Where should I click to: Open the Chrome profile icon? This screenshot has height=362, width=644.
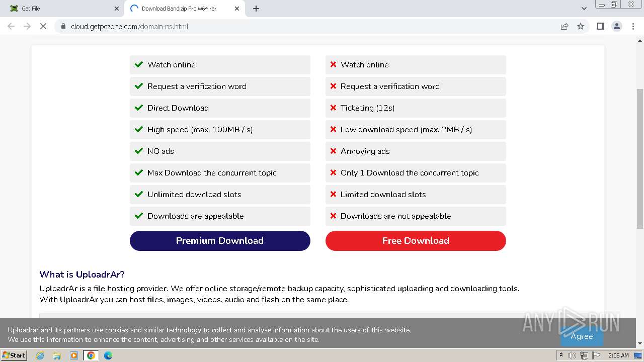click(x=616, y=26)
